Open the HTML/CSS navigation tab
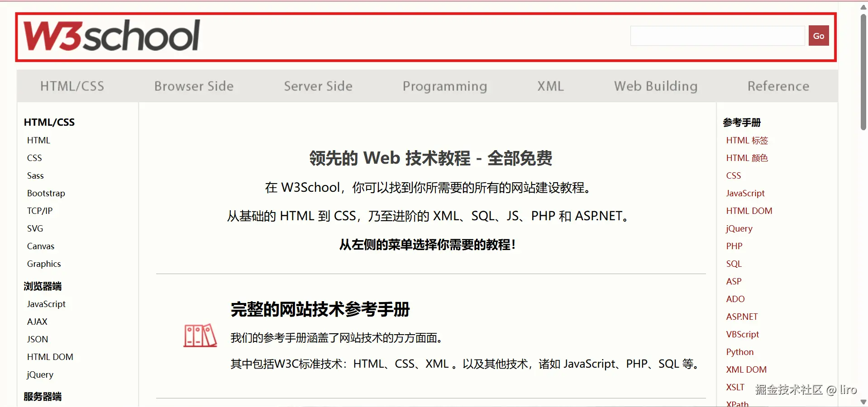Viewport: 868px width, 407px height. 72,86
